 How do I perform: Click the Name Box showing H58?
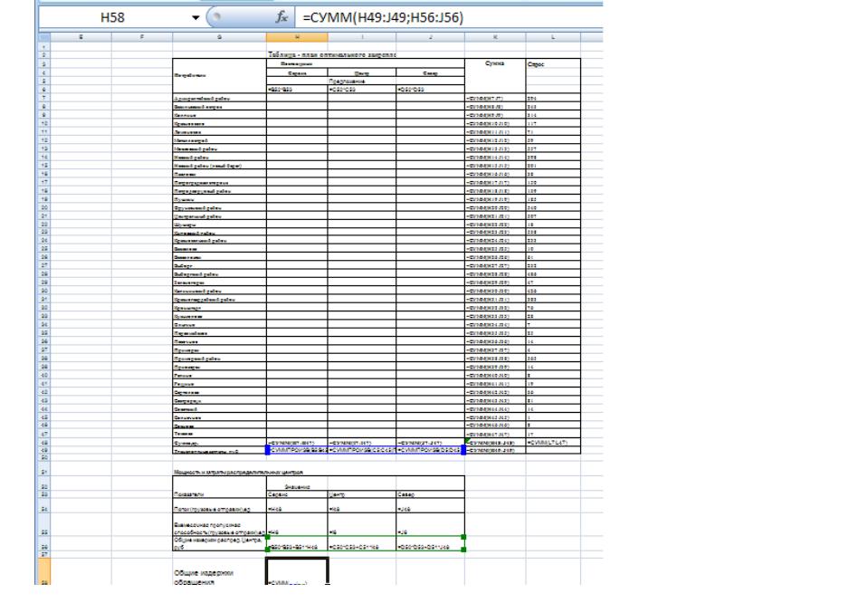coord(113,18)
